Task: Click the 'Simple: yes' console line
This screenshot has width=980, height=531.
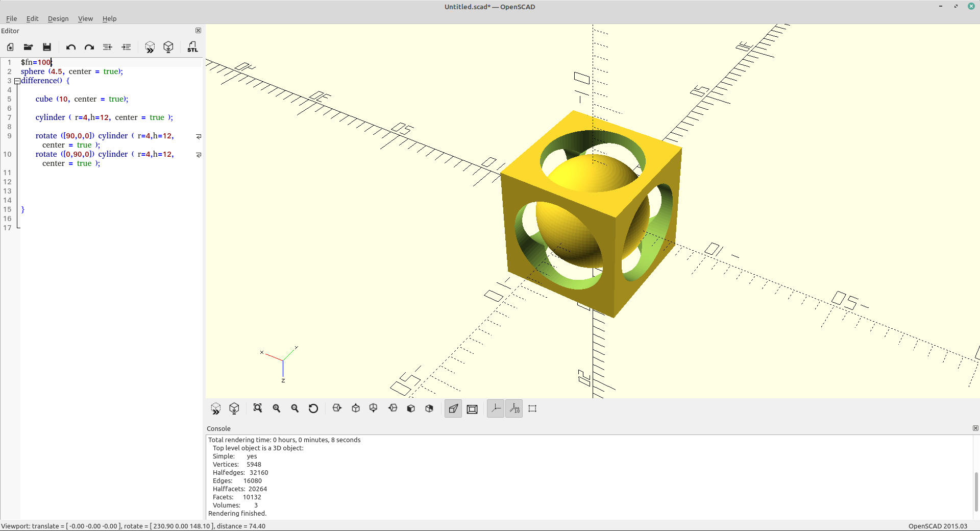Action: click(x=235, y=456)
